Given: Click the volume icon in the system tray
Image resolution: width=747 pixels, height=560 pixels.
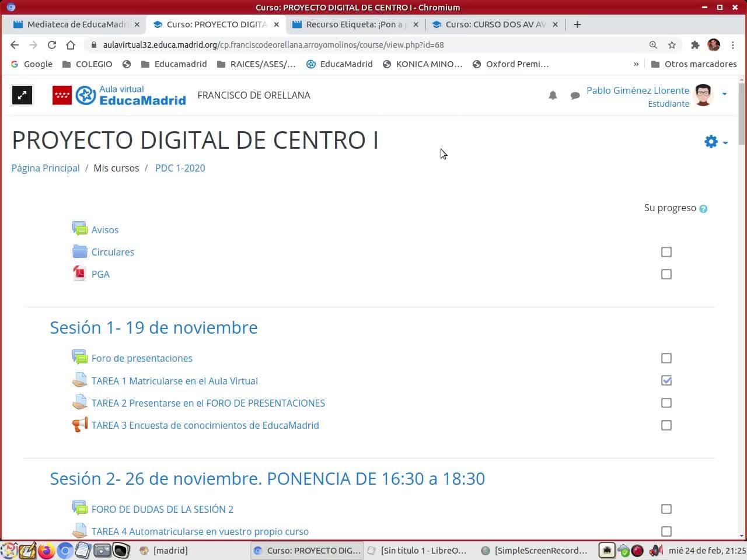Looking at the screenshot, I should pos(655,550).
